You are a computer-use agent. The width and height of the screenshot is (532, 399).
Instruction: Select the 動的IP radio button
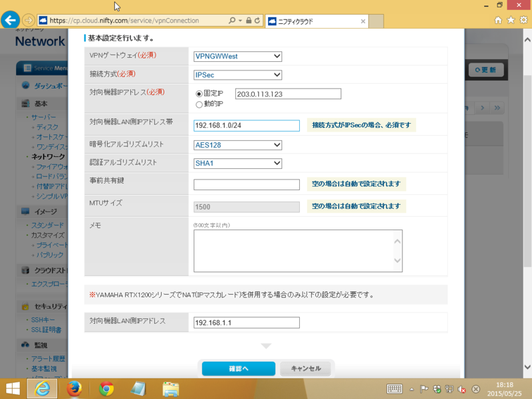coord(199,104)
